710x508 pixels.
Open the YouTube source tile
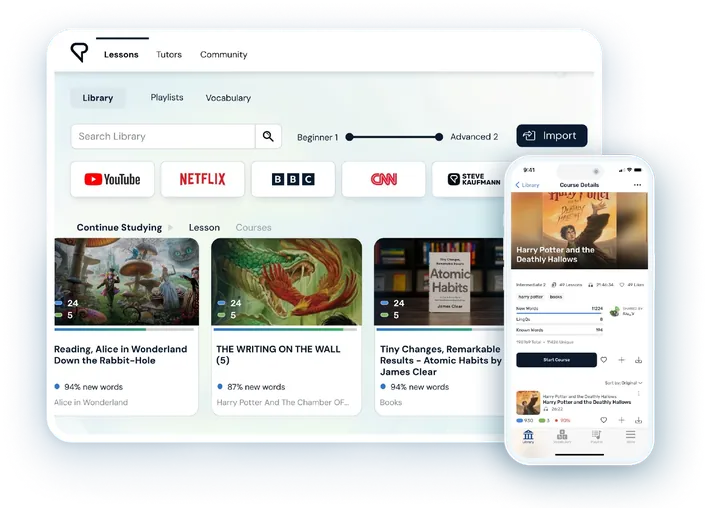pyautogui.click(x=112, y=179)
